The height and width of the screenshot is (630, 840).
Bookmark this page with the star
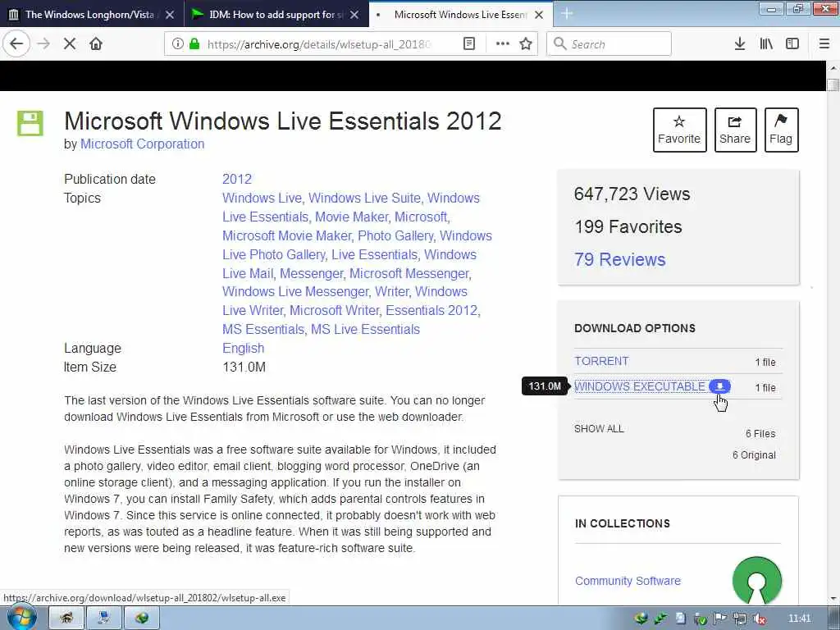[526, 44]
